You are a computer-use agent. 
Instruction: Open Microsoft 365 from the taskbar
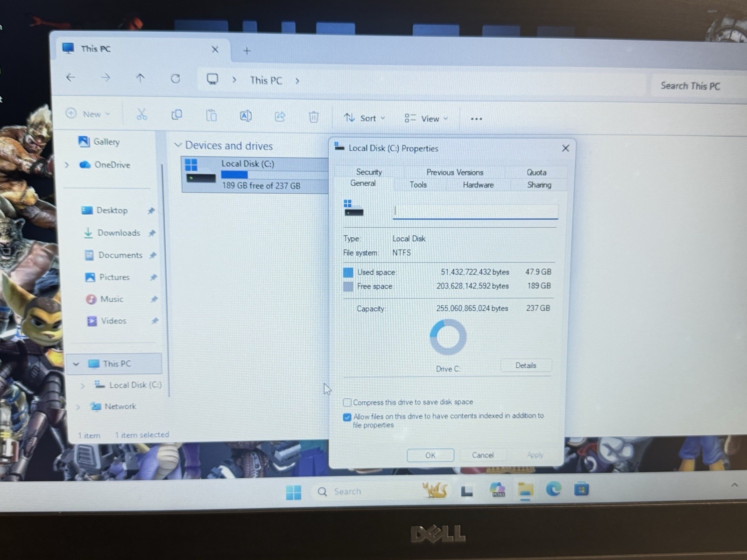(497, 490)
